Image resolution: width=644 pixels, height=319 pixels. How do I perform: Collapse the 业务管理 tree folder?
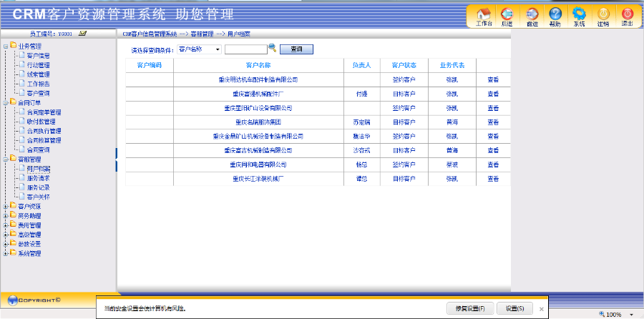(6, 46)
